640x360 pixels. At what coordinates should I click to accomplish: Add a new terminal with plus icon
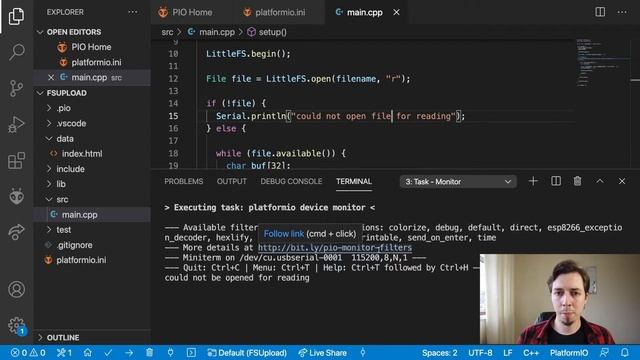[x=533, y=181]
